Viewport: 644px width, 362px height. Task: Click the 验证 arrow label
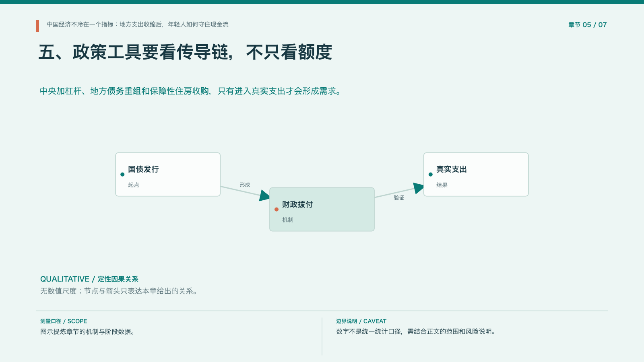pyautogui.click(x=399, y=197)
